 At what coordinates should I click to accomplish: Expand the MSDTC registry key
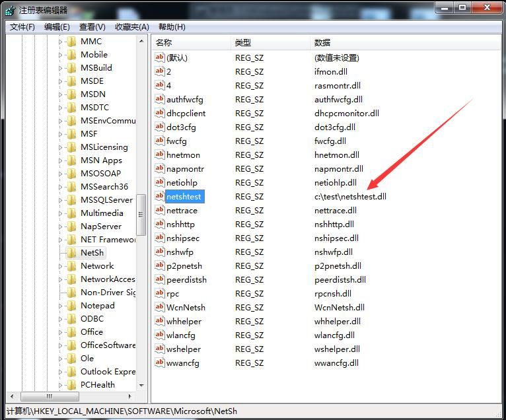click(60, 108)
